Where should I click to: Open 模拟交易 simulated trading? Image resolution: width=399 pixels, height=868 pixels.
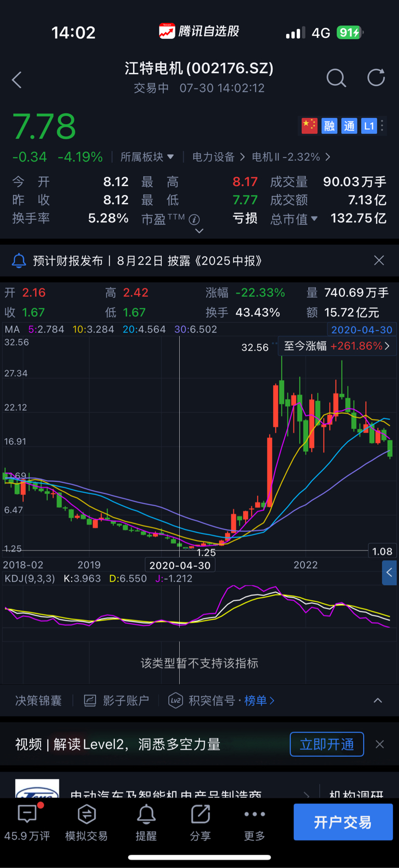pos(86,822)
